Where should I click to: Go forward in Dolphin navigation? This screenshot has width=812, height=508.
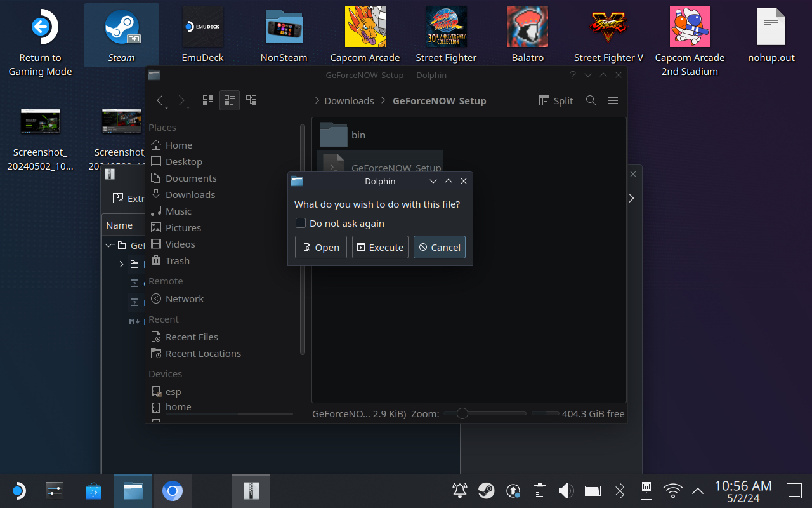[x=181, y=100]
